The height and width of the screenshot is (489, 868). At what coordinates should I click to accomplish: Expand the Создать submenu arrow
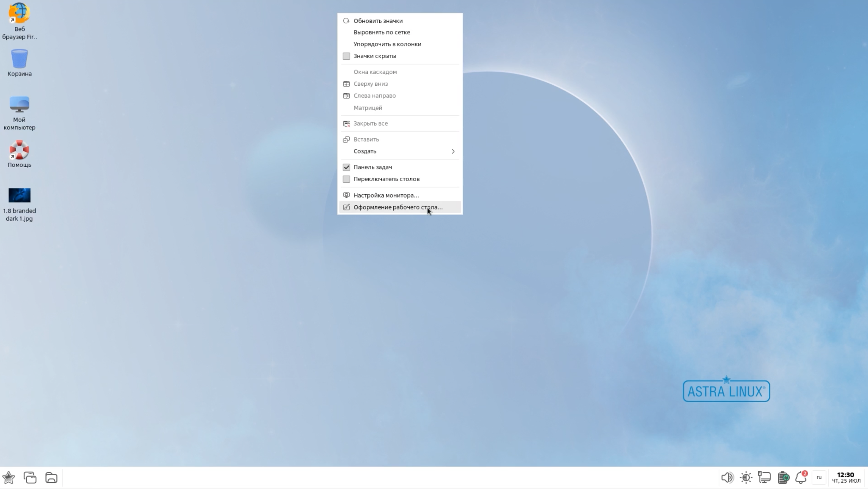(453, 151)
